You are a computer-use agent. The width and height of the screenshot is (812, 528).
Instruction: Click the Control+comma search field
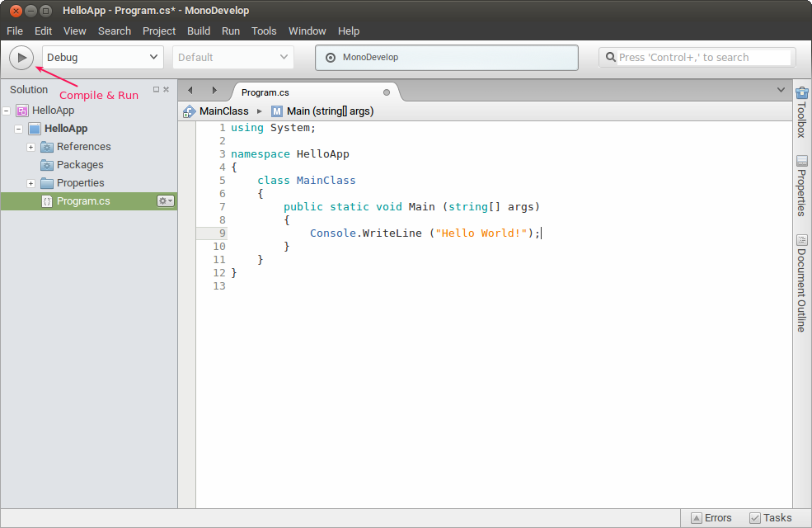coord(697,57)
